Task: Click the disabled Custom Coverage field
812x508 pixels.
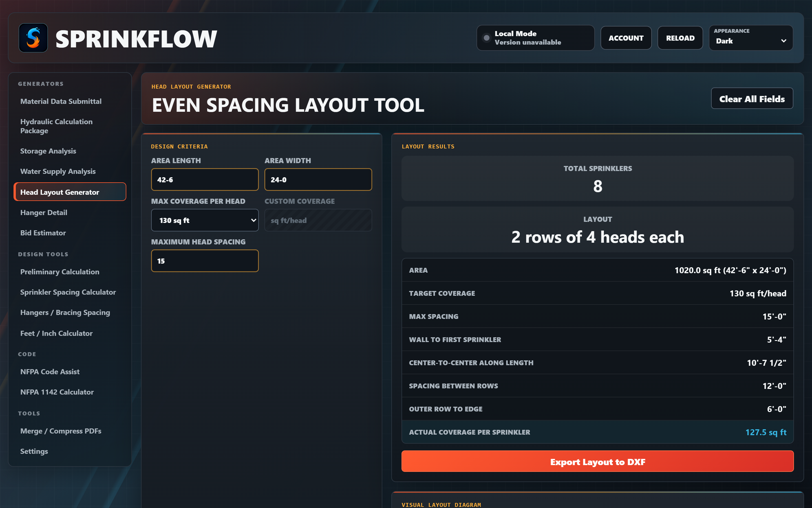Action: 318,220
